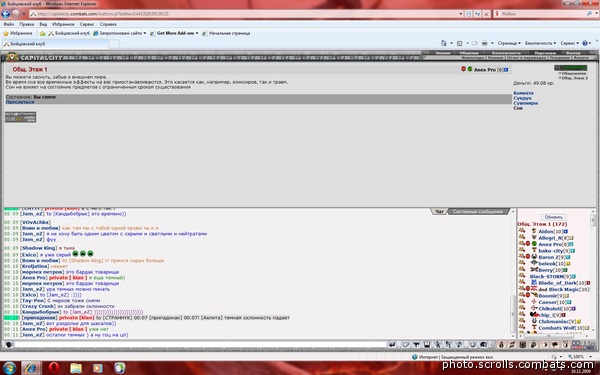
Task: Click the Проснуться link
Action: point(20,102)
